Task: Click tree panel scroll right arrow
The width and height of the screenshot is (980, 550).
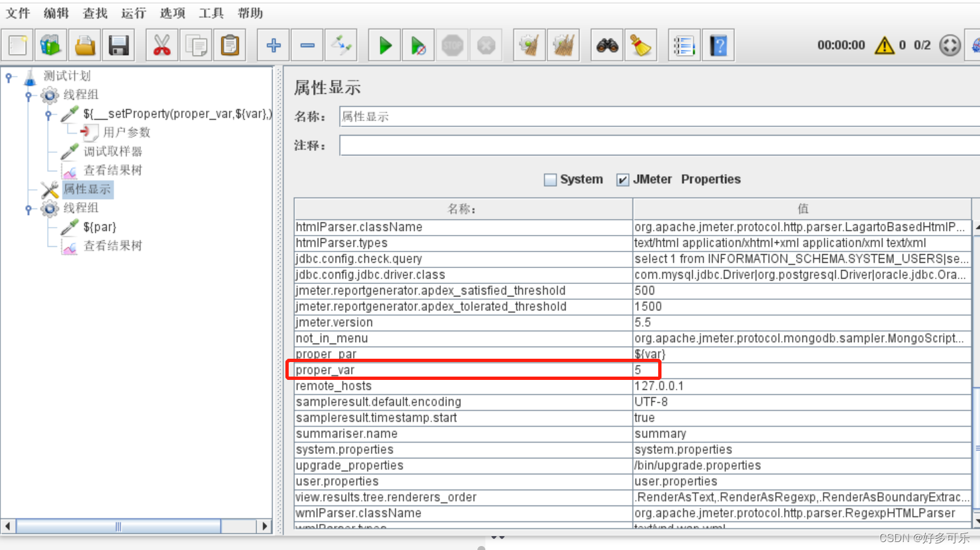Action: tap(265, 527)
